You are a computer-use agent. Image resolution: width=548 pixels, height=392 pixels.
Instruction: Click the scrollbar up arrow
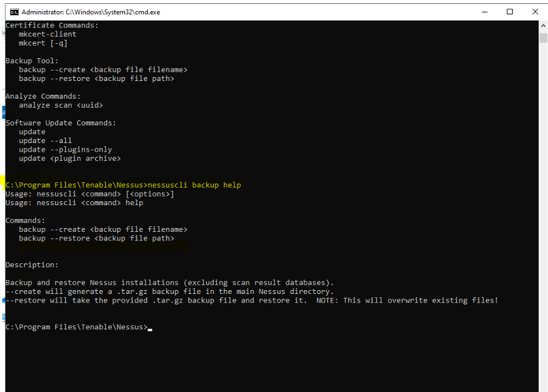coord(543,25)
